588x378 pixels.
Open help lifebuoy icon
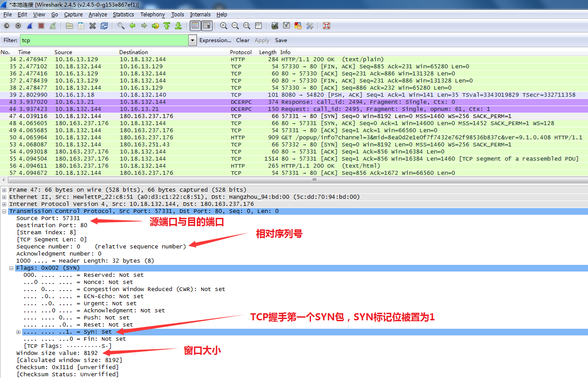pyautogui.click(x=327, y=26)
